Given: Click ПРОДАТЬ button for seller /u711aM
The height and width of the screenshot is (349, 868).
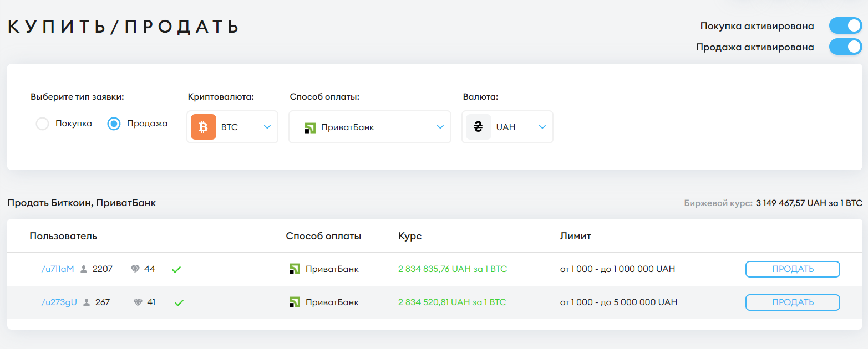Looking at the screenshot, I should coord(792,269).
